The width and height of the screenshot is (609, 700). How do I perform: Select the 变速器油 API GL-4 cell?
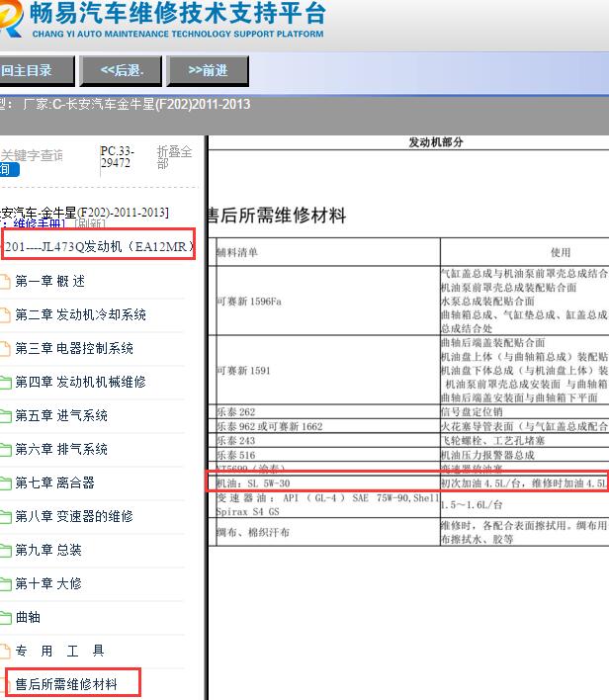click(327, 504)
